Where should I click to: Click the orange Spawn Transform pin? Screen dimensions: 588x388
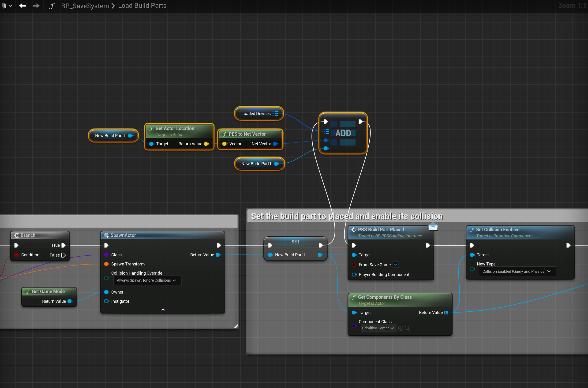(x=107, y=264)
